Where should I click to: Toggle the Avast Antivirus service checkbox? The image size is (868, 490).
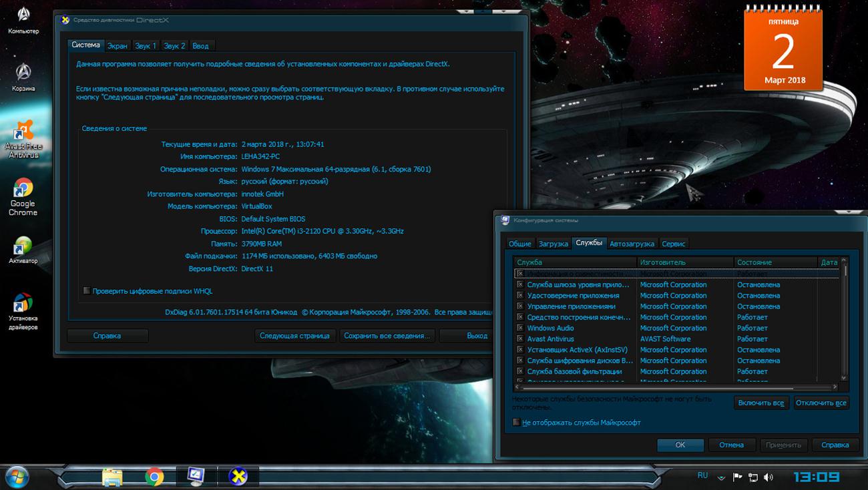tap(520, 338)
